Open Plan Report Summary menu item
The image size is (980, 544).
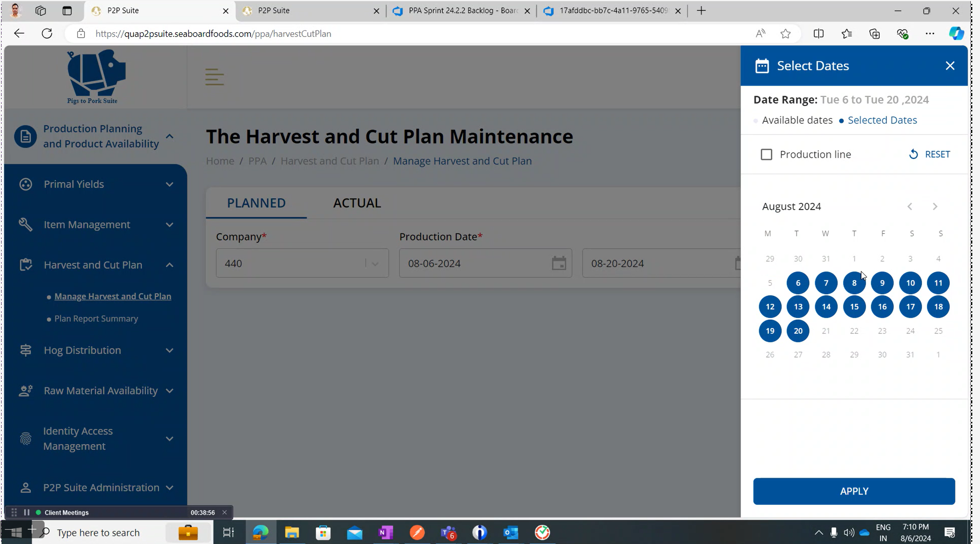point(96,319)
